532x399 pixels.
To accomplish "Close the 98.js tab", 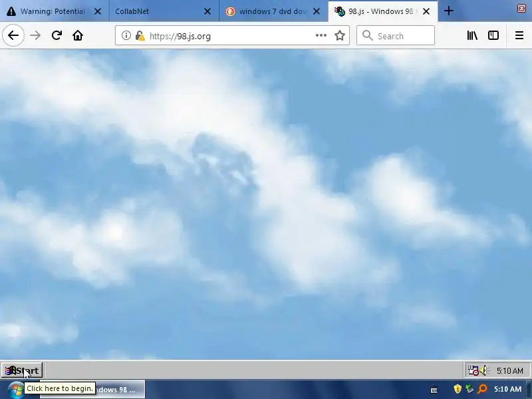I will (426, 11).
